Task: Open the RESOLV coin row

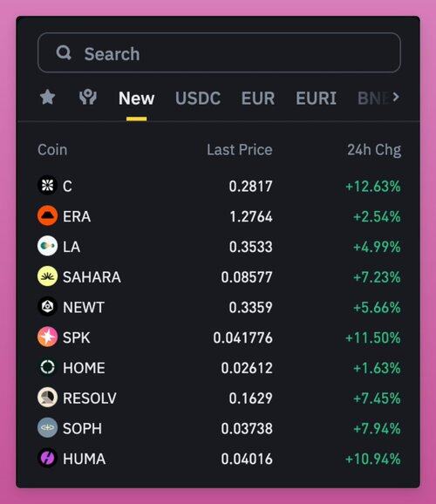Action: (219, 398)
